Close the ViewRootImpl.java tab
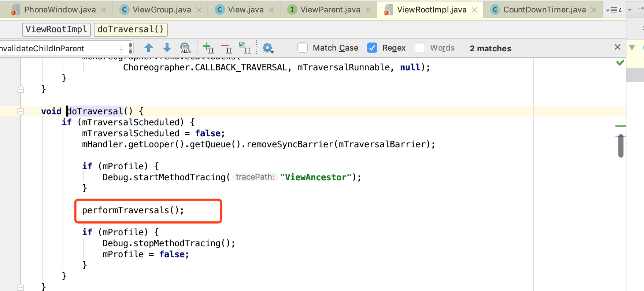The height and width of the screenshot is (291, 644). pyautogui.click(x=474, y=10)
